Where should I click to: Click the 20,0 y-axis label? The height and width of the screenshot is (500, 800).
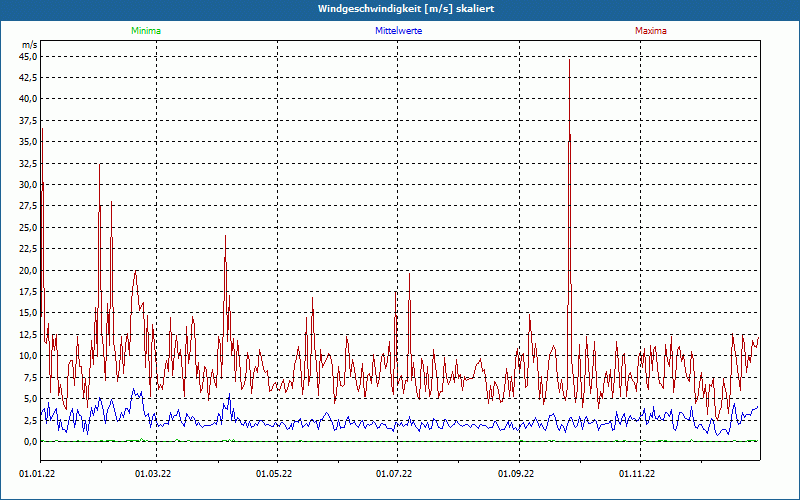[28, 270]
